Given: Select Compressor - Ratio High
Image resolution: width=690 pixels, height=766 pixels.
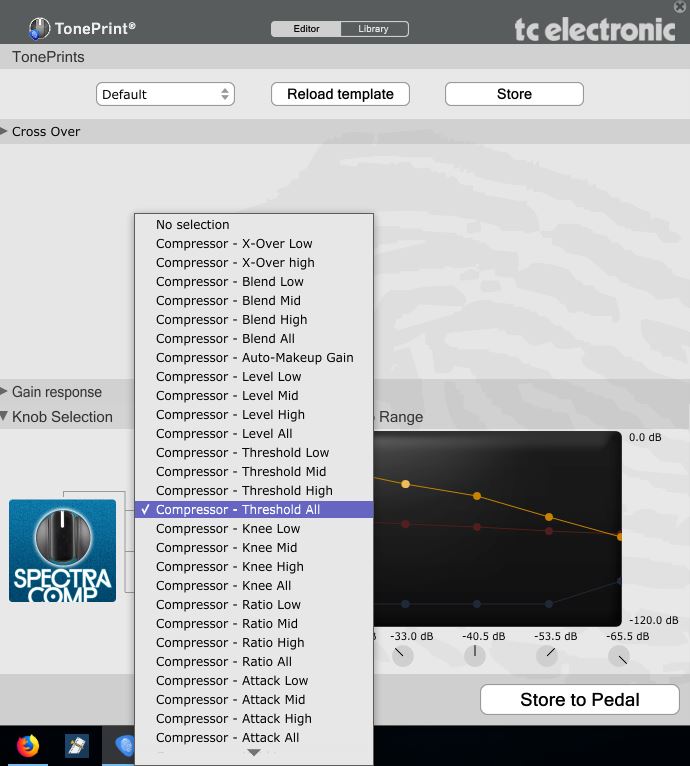Looking at the screenshot, I should point(254,643).
